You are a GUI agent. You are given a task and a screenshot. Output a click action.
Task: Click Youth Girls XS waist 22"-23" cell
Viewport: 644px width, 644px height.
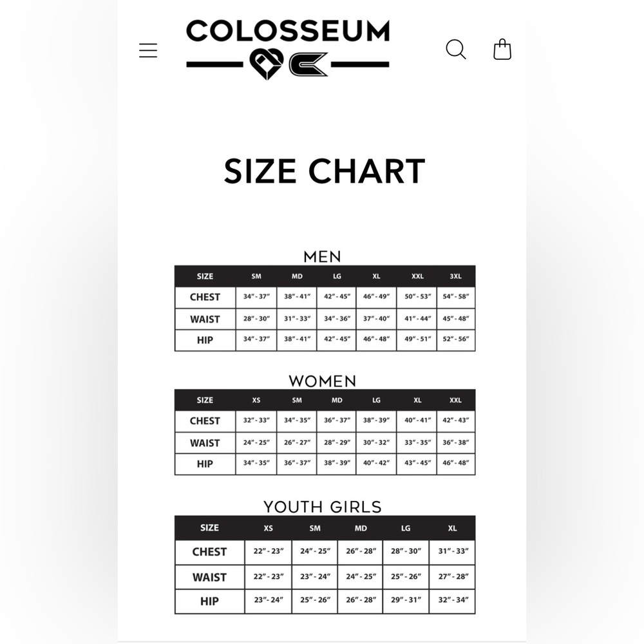click(268, 577)
